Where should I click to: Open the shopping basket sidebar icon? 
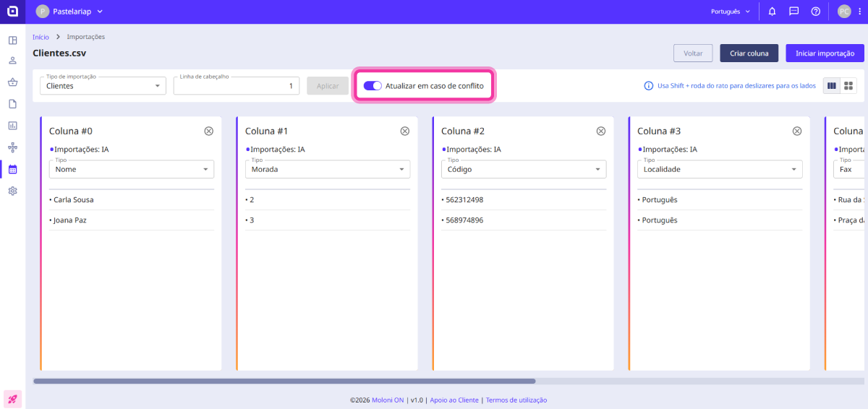tap(12, 82)
